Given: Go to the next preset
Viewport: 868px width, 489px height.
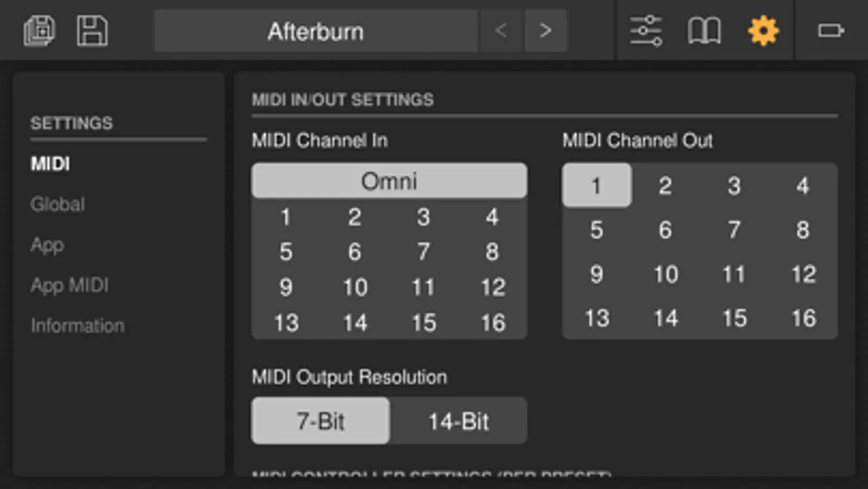Looking at the screenshot, I should [x=546, y=30].
